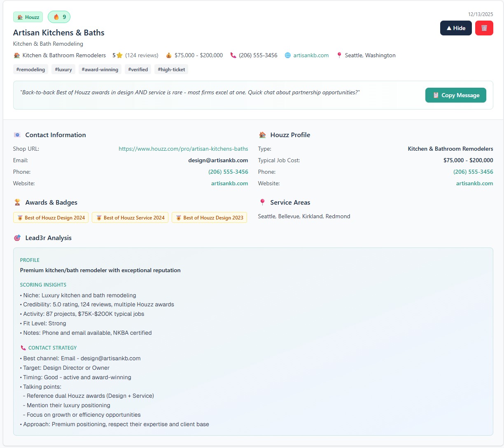
Task: Select the #remodeling tag
Action: pyautogui.click(x=30, y=70)
